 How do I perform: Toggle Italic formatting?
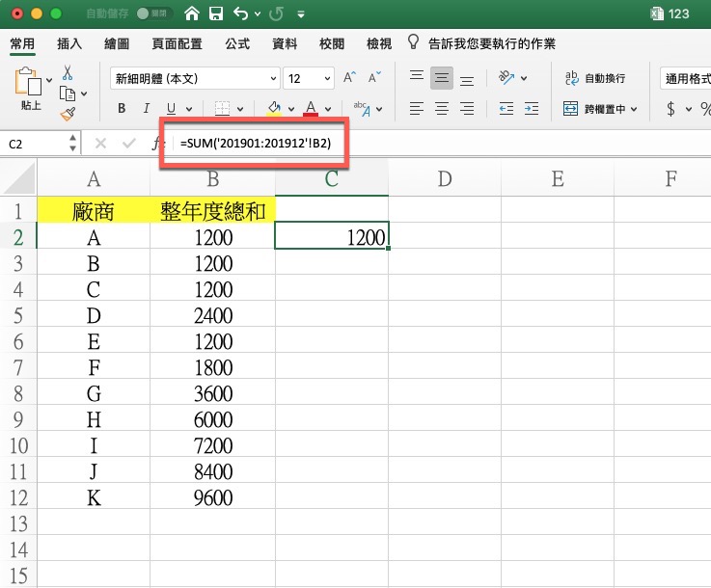(x=147, y=109)
